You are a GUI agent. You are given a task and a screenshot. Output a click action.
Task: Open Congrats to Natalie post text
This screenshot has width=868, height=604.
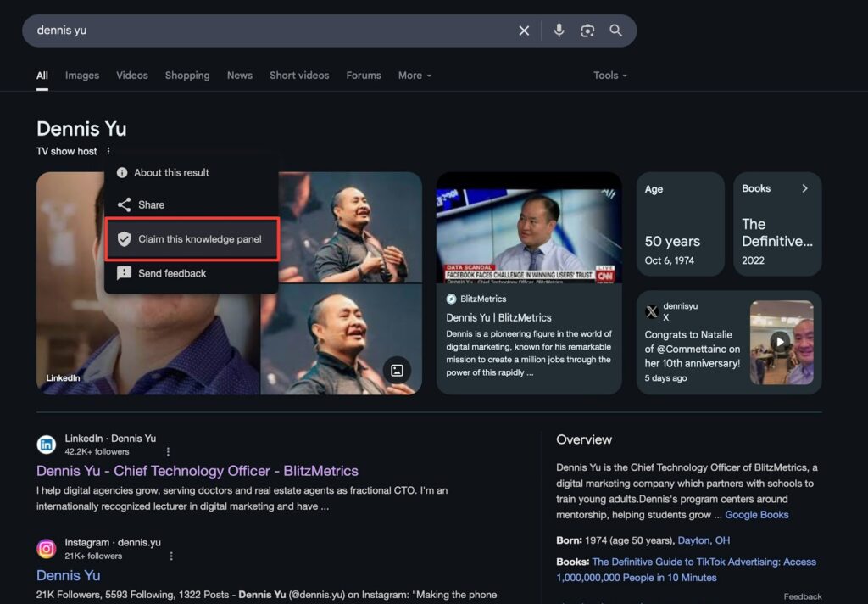click(x=692, y=350)
